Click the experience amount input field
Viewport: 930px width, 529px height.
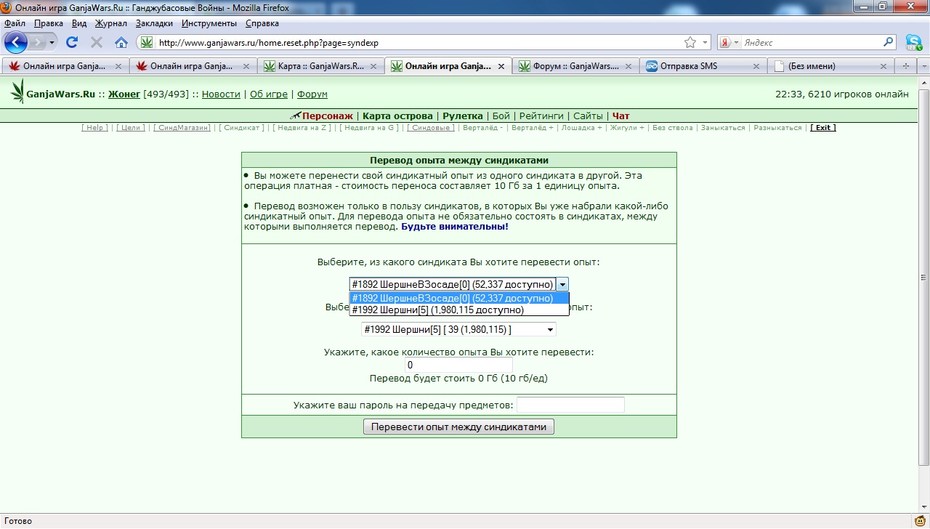(x=458, y=365)
